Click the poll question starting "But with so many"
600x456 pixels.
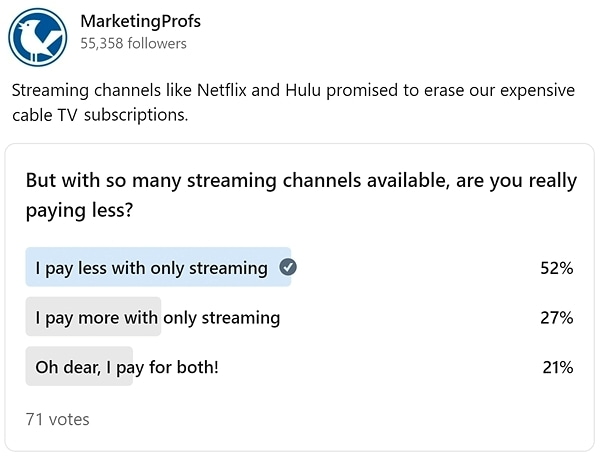pyautogui.click(x=301, y=195)
